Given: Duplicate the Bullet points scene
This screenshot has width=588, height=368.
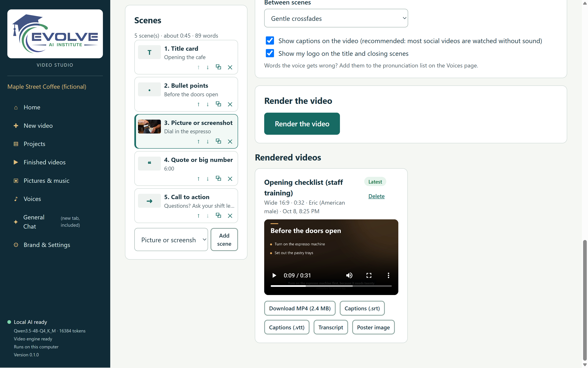Looking at the screenshot, I should [218, 104].
